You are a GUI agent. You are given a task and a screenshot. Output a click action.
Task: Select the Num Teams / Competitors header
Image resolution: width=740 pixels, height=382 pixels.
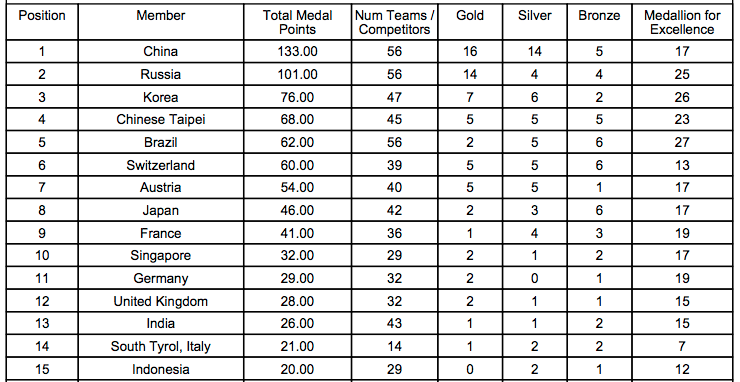coord(395,22)
